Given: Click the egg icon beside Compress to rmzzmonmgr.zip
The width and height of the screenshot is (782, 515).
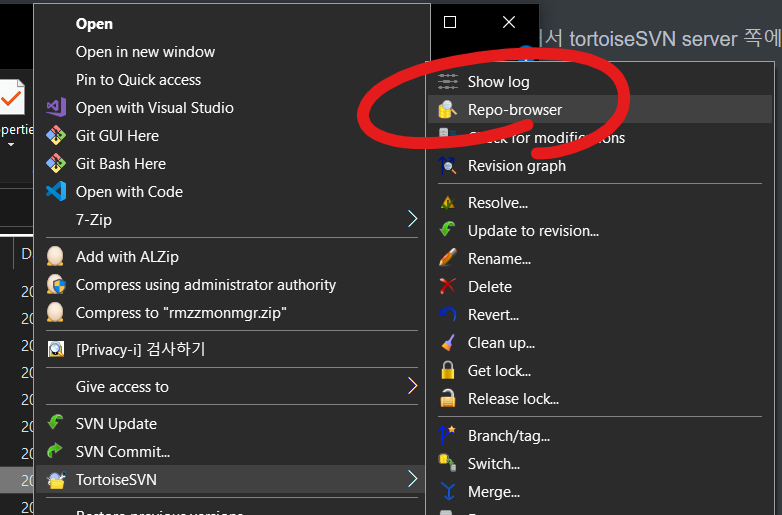Looking at the screenshot, I should point(55,312).
